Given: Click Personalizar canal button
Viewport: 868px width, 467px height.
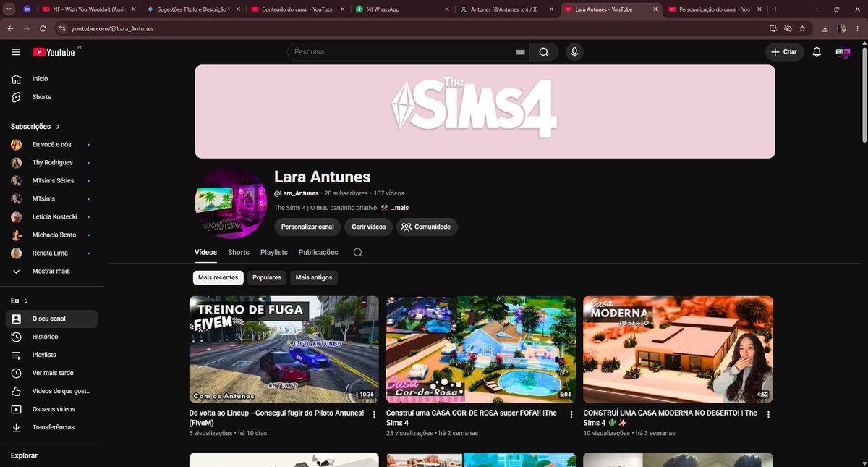Looking at the screenshot, I should click(307, 227).
